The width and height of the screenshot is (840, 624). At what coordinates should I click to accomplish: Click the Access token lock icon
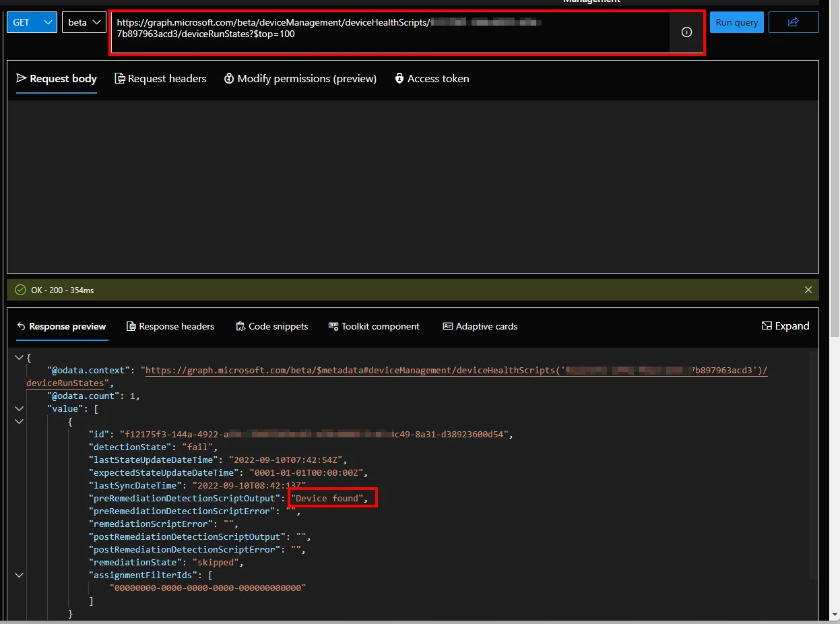[399, 79]
